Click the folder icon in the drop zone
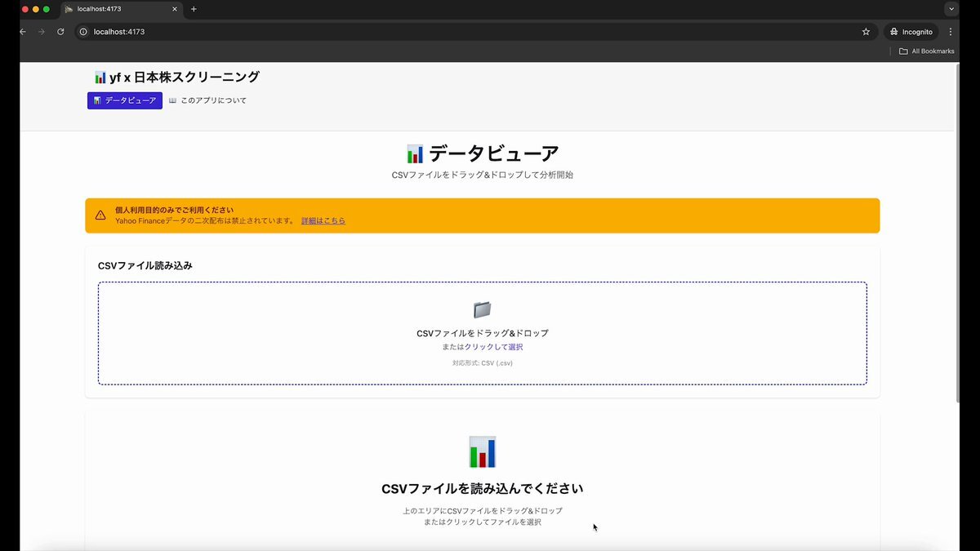980x551 pixels. 482,310
